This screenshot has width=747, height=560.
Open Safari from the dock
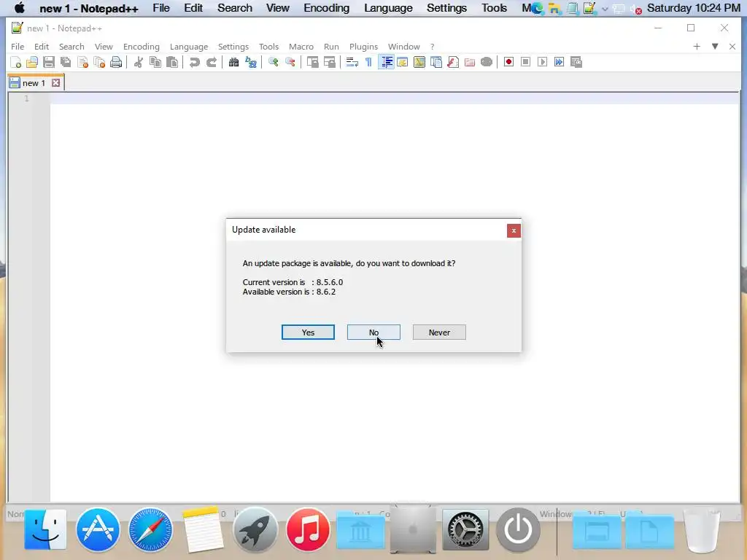point(150,529)
